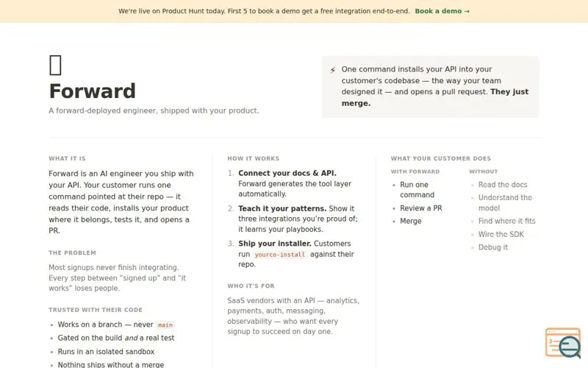Click the 'They just merge.' bold text

pos(435,97)
